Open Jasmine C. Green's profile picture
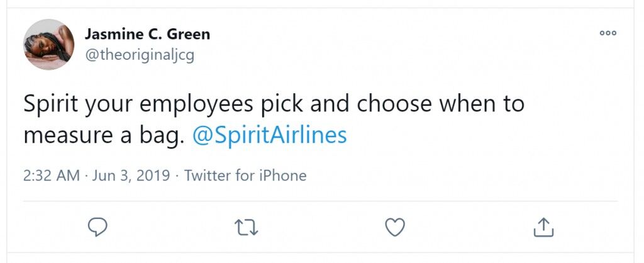 (49, 45)
